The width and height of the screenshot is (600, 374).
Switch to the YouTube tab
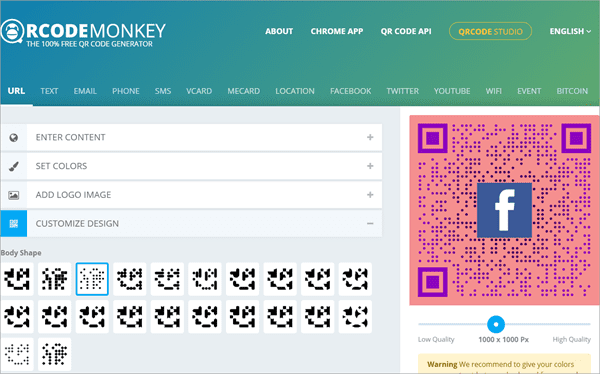[x=452, y=91]
